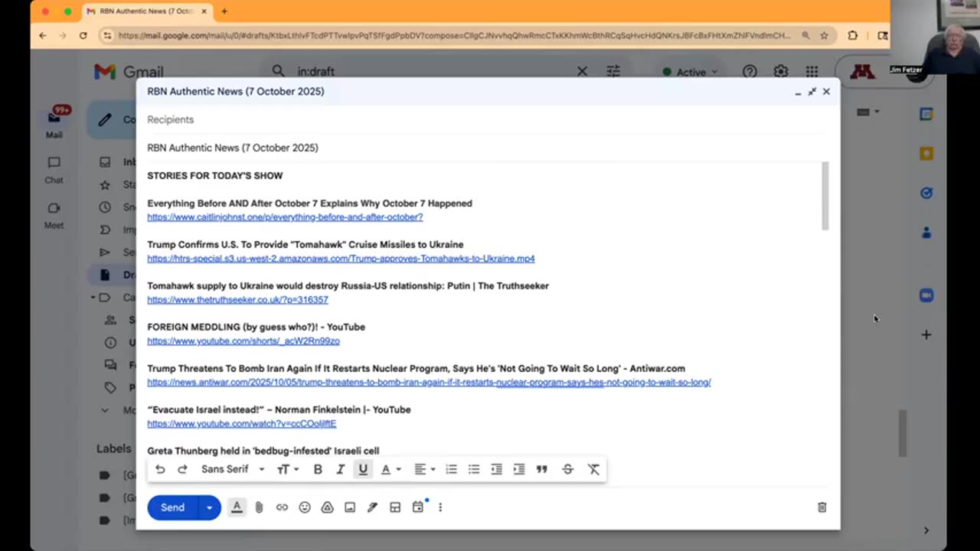Redo the last edit in compose toolbar
The width and height of the screenshot is (980, 551).
(x=182, y=469)
